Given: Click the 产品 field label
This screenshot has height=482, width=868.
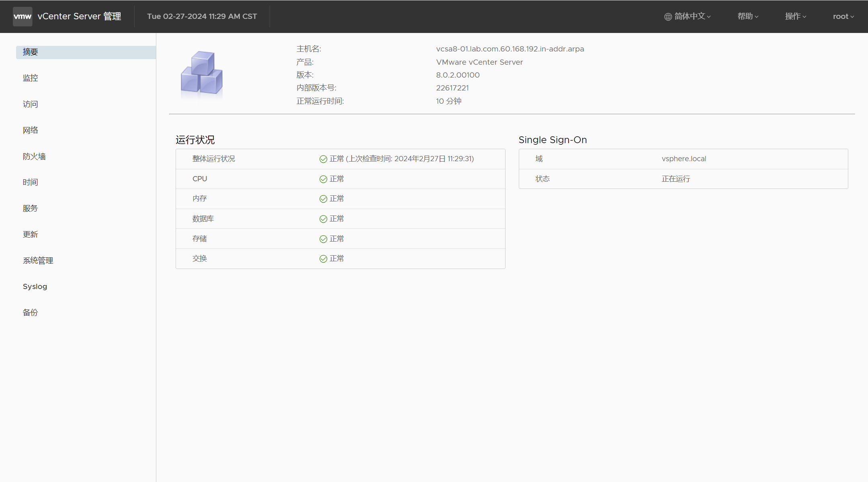Looking at the screenshot, I should (x=305, y=62).
